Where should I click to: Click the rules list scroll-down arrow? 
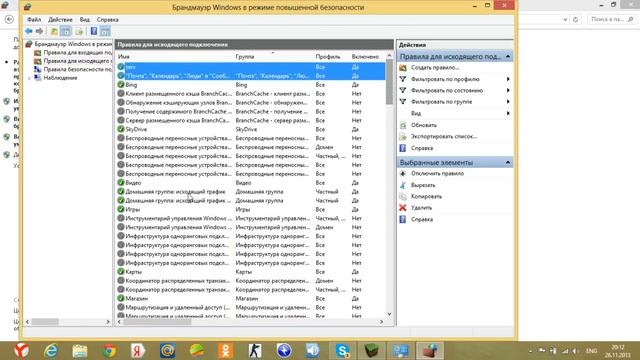[389, 314]
